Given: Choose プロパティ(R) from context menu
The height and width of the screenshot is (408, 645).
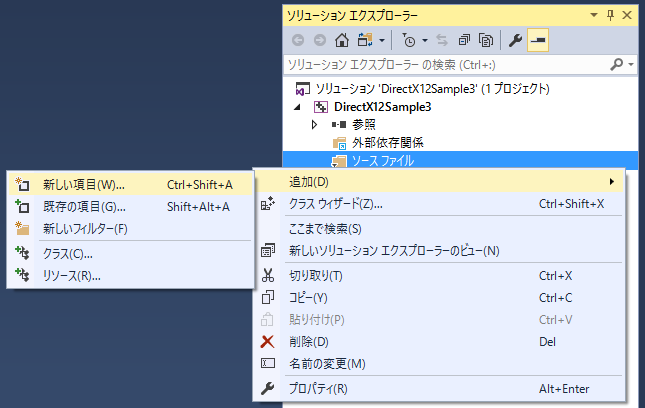Looking at the screenshot, I should click(439, 389).
